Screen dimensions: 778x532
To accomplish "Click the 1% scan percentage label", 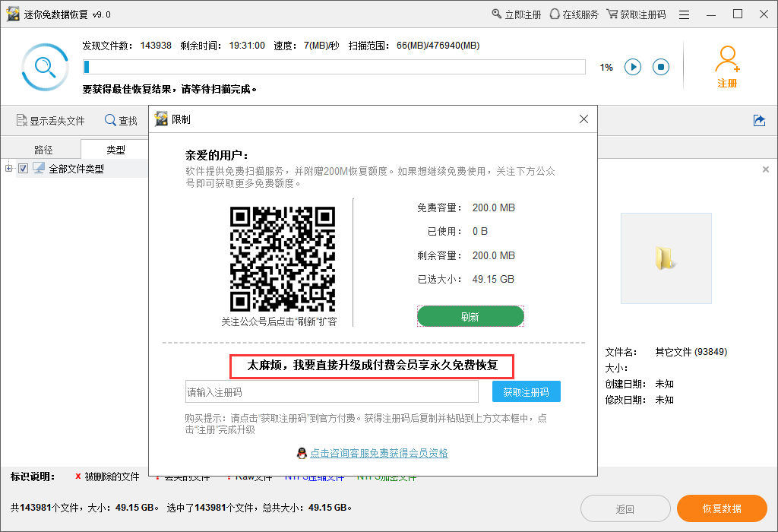I will coord(606,68).
